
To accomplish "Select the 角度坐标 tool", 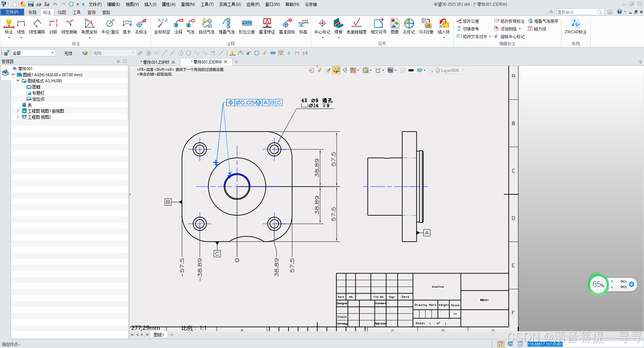I will [x=89, y=26].
